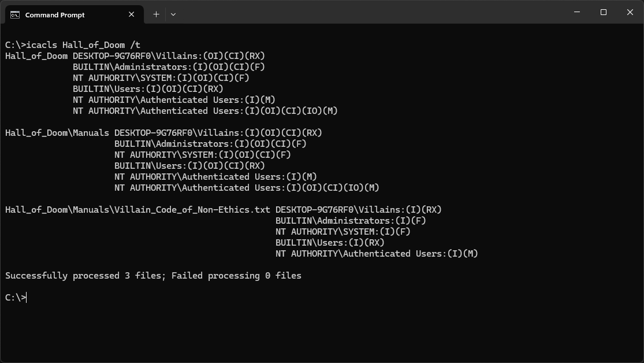
Task: Click Administrators entry under the top Hall_of_Doom block
Action: (169, 67)
